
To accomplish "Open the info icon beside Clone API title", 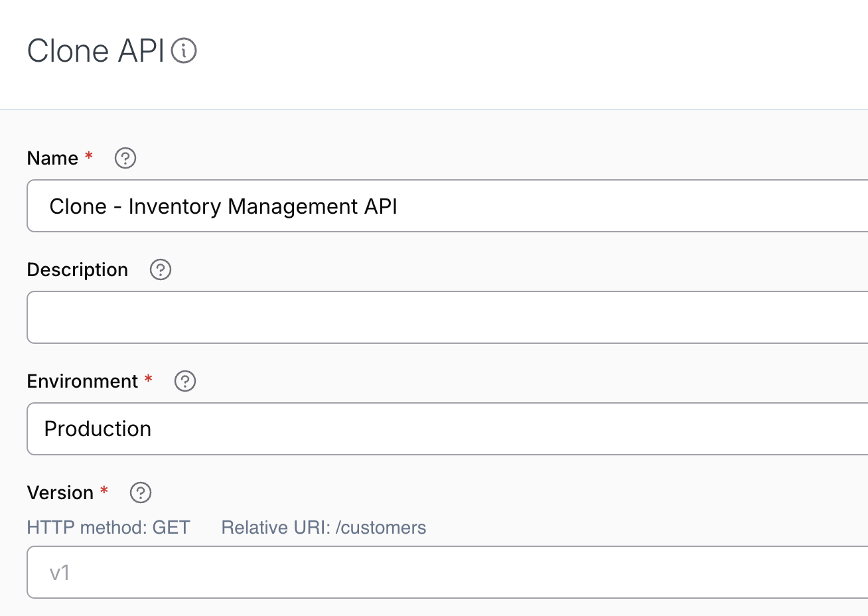I will pos(184,50).
